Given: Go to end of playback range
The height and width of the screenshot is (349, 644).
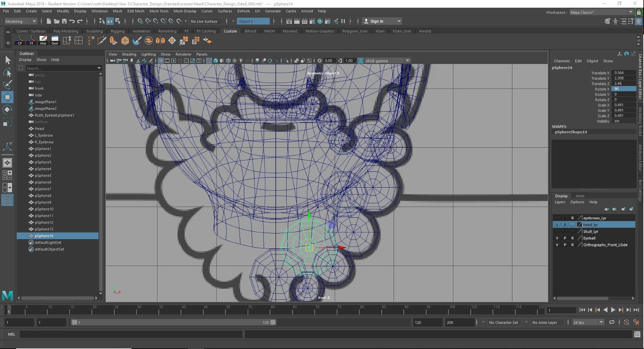Looking at the screenshot, I should [636, 310].
